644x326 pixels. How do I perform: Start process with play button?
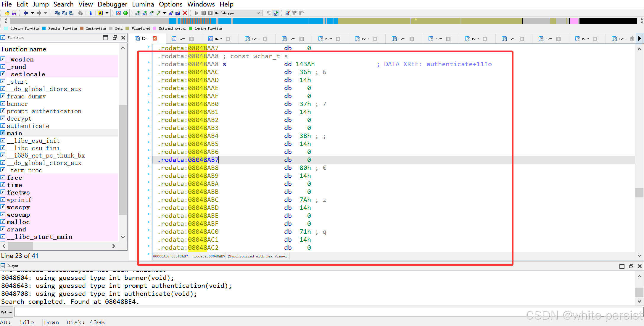click(x=197, y=13)
